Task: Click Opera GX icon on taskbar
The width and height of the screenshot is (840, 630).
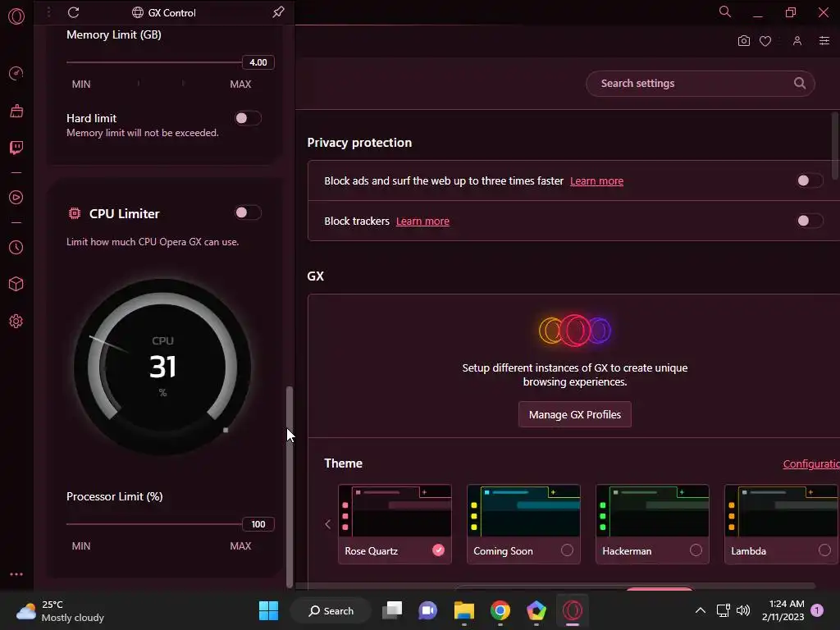Action: [x=572, y=610]
